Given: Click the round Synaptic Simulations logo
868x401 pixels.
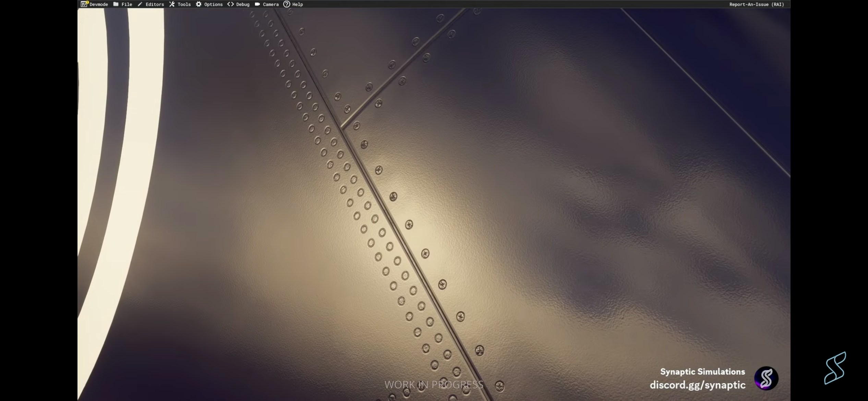Looking at the screenshot, I should coord(766,378).
